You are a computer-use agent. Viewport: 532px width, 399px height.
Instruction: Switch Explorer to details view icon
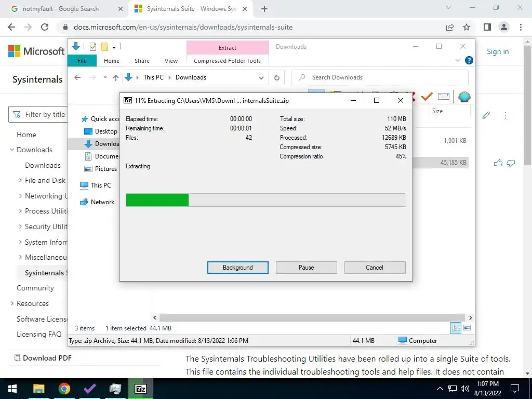(456, 328)
